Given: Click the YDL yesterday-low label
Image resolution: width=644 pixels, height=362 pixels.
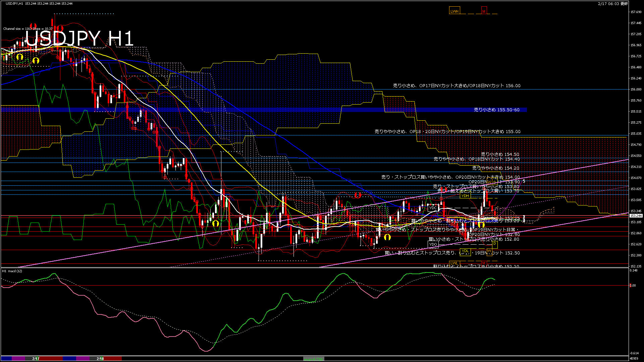Looking at the screenshot, I should tap(465, 251).
